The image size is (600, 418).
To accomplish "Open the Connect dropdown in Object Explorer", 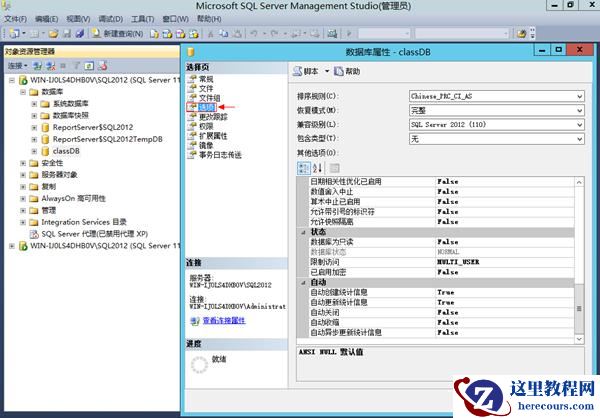I will point(18,66).
